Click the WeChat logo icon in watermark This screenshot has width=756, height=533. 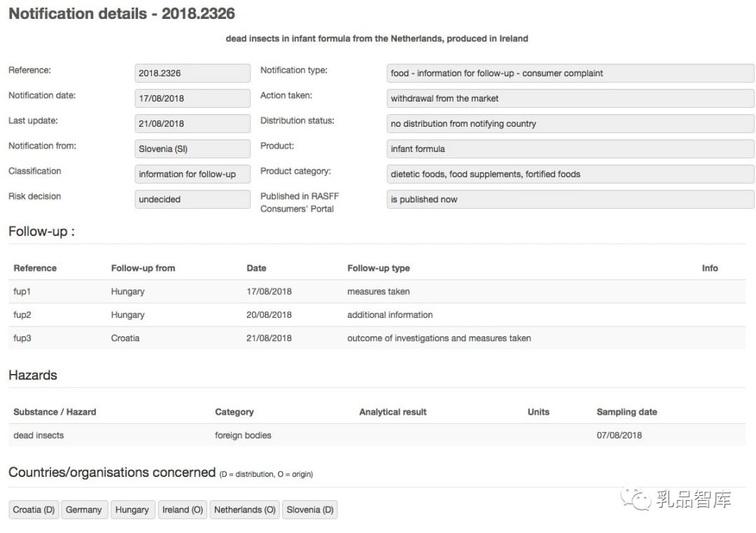636,499
